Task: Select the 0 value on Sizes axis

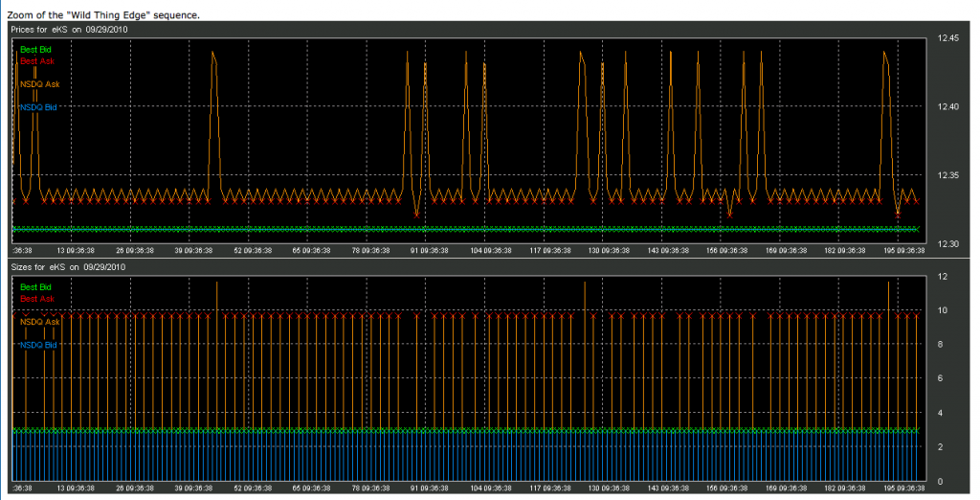Action: click(x=940, y=482)
